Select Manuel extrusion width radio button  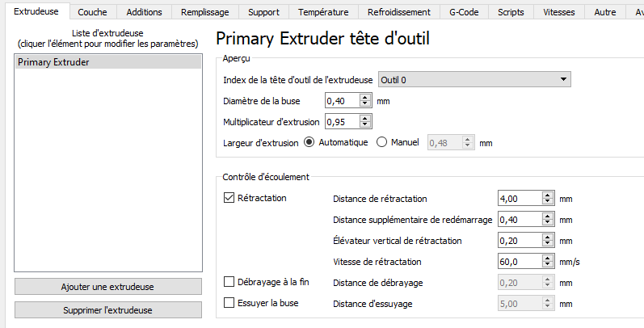382,142
